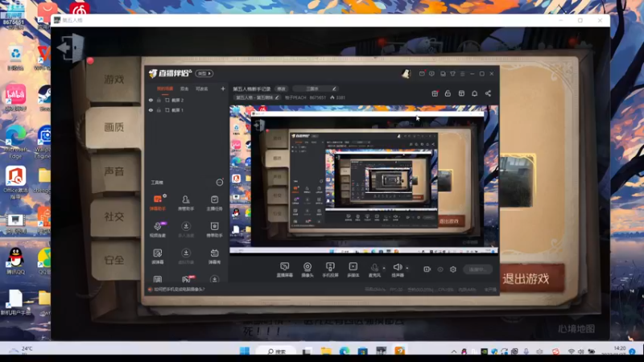This screenshot has height=362, width=644.
Task: Open the 房管助手 tool
Action: [186, 203]
